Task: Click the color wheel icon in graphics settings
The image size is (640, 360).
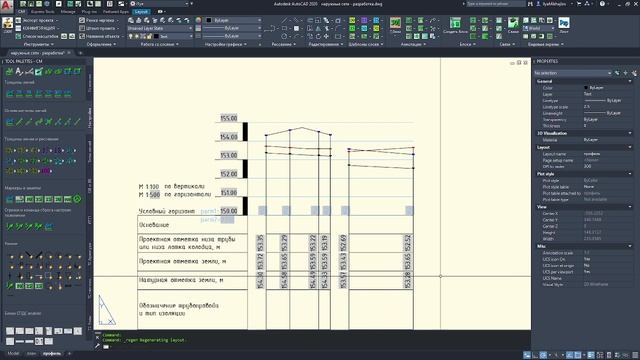Action: click(198, 20)
